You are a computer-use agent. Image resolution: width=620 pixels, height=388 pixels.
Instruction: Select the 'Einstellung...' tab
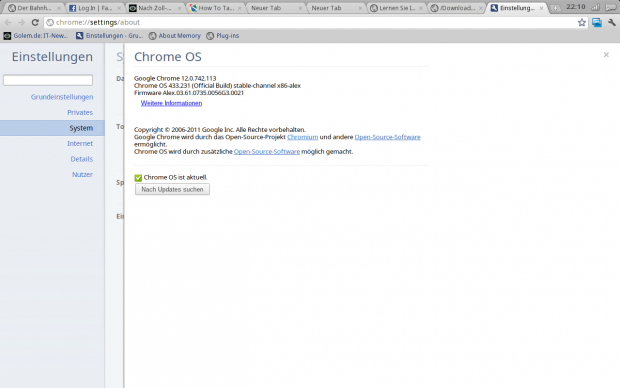(x=517, y=8)
